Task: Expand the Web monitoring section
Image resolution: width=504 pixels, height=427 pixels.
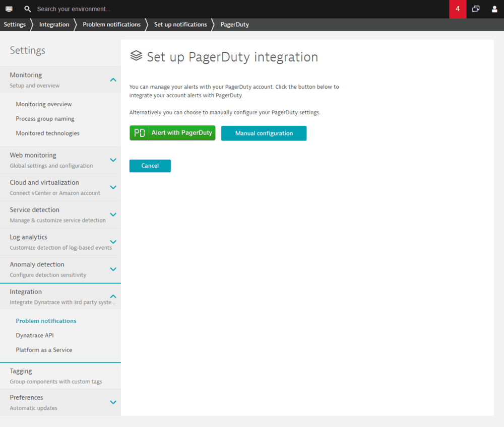Action: (x=113, y=160)
